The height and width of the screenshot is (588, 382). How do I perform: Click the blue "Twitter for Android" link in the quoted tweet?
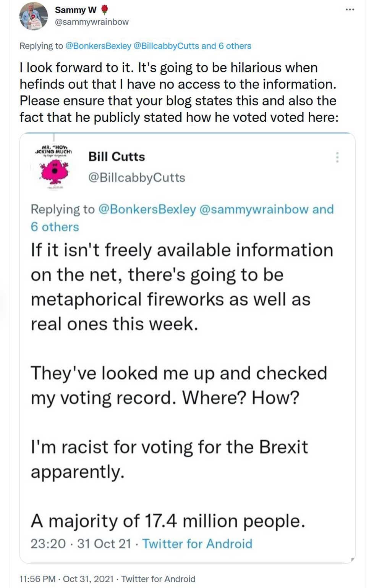coord(197,544)
